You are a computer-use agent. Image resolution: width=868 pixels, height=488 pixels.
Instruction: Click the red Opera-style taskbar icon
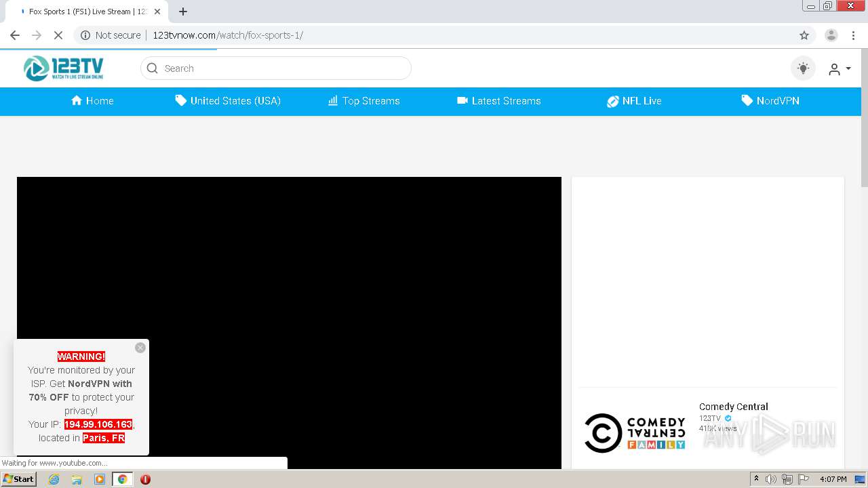pyautogui.click(x=145, y=479)
